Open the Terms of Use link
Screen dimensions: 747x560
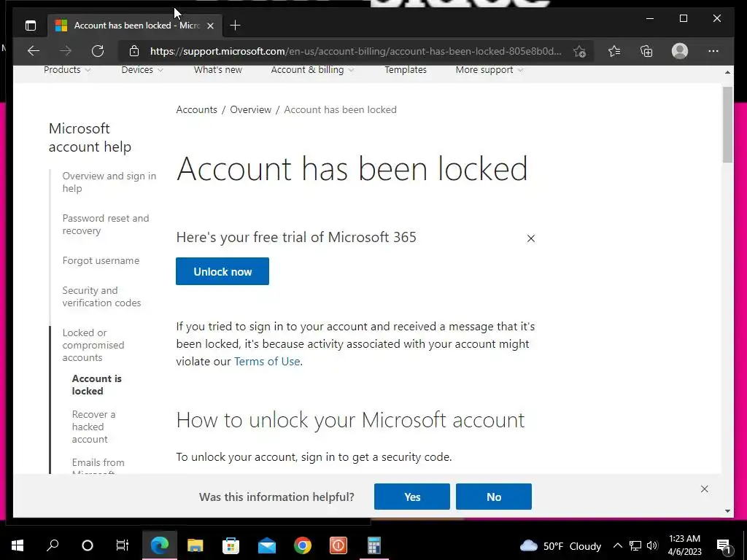[267, 362]
